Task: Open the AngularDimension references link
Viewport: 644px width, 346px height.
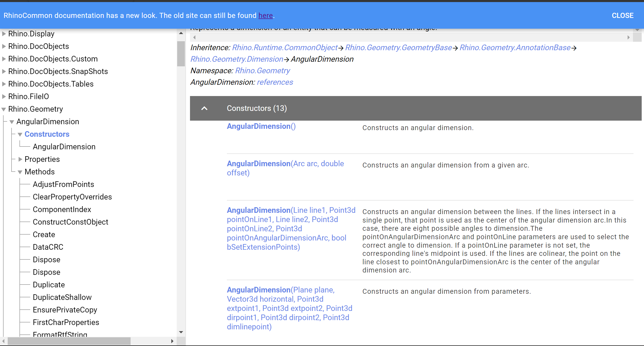Action: click(275, 82)
